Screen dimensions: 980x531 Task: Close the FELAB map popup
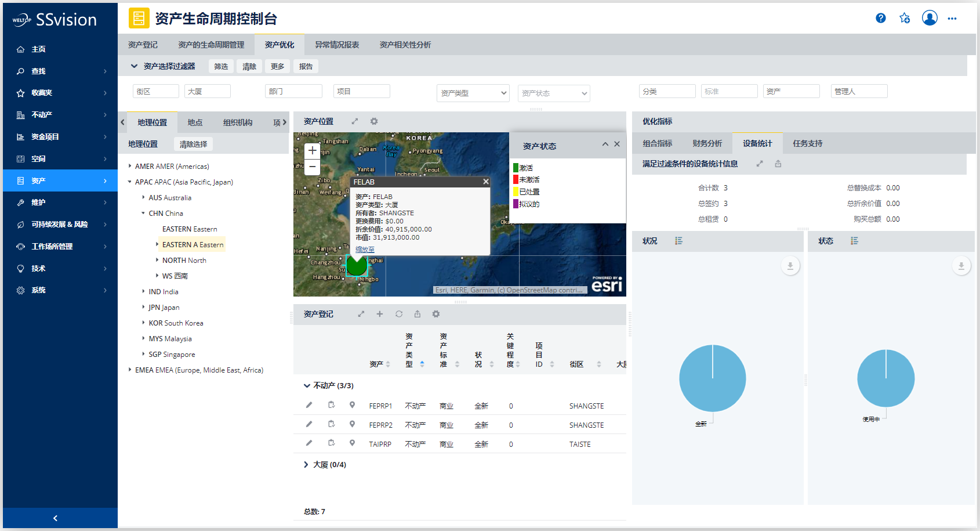[486, 182]
